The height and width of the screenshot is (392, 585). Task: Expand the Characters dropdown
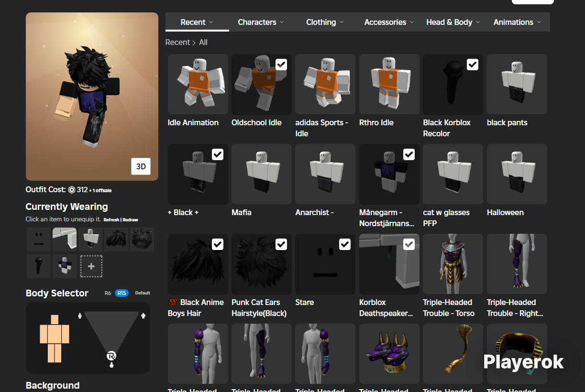point(261,22)
